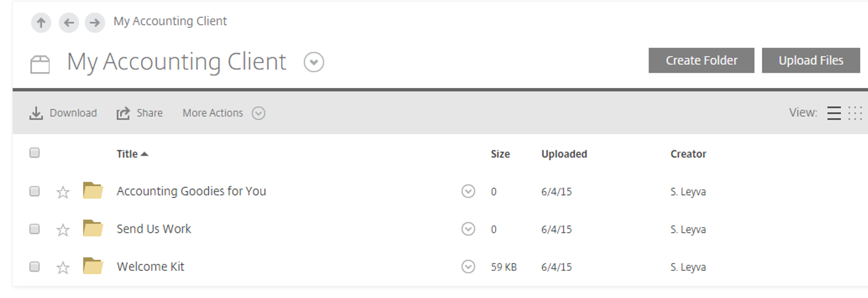Click the Share toolbar action
This screenshot has width=868, height=298.
140,113
